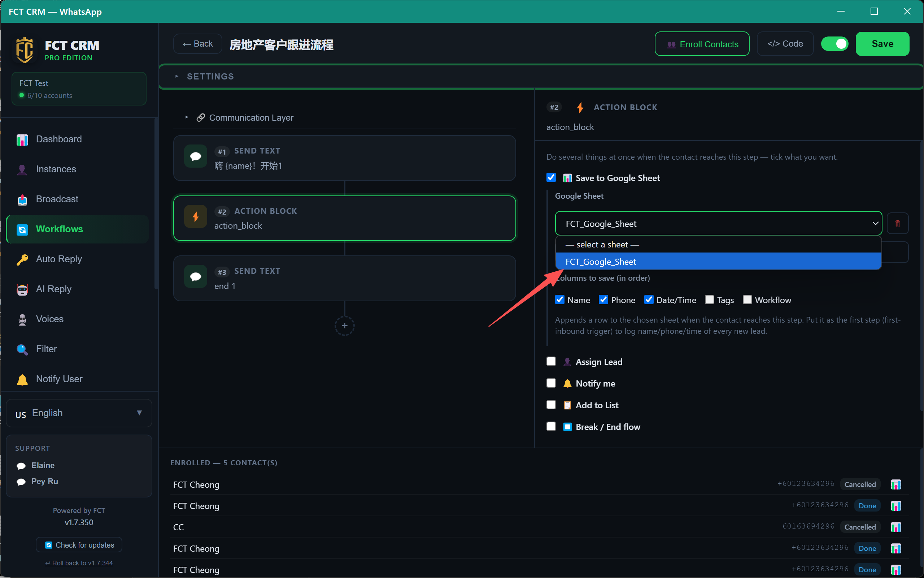Click the lightning icon on step #2
924x578 pixels.
[x=196, y=216]
